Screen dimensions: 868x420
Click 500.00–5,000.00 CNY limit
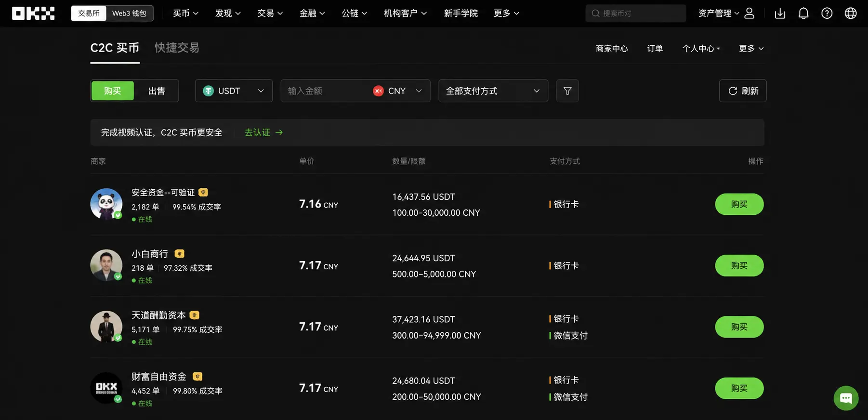tap(434, 274)
